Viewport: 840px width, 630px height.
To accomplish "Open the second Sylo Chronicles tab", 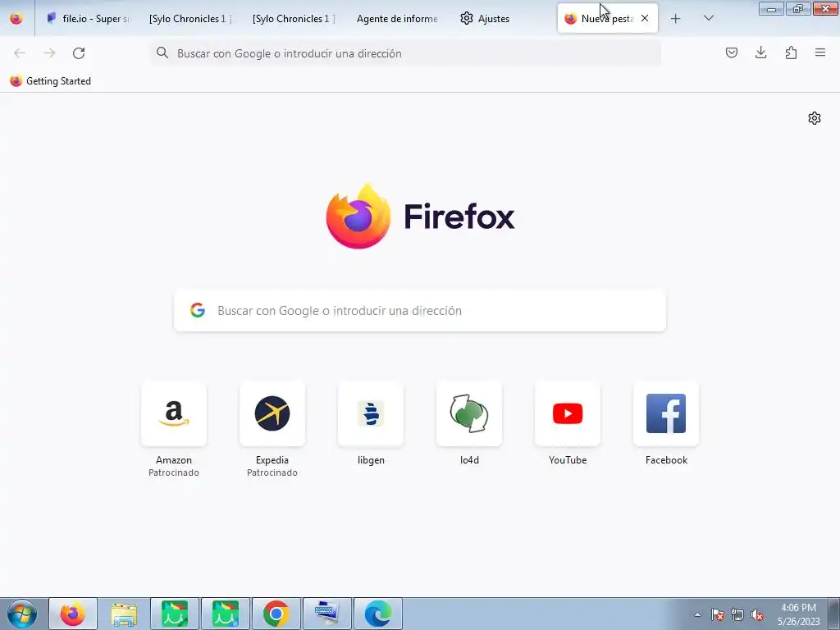I will [x=294, y=18].
